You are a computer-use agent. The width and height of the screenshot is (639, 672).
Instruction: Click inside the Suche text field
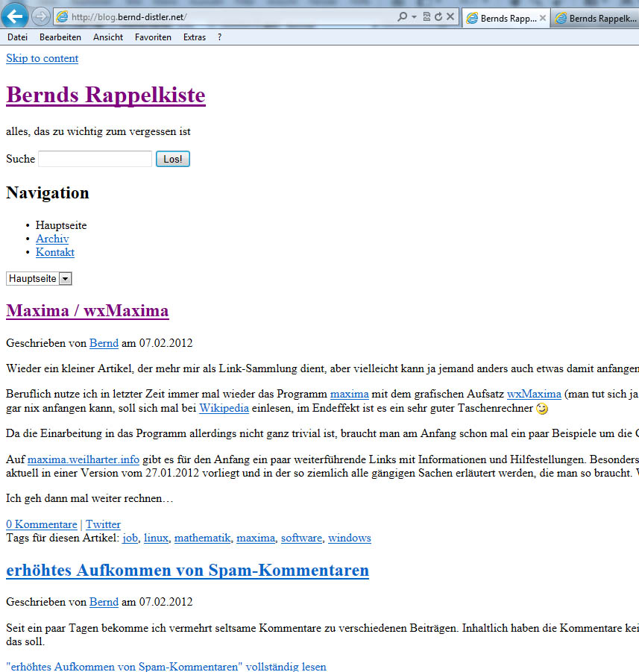point(95,159)
